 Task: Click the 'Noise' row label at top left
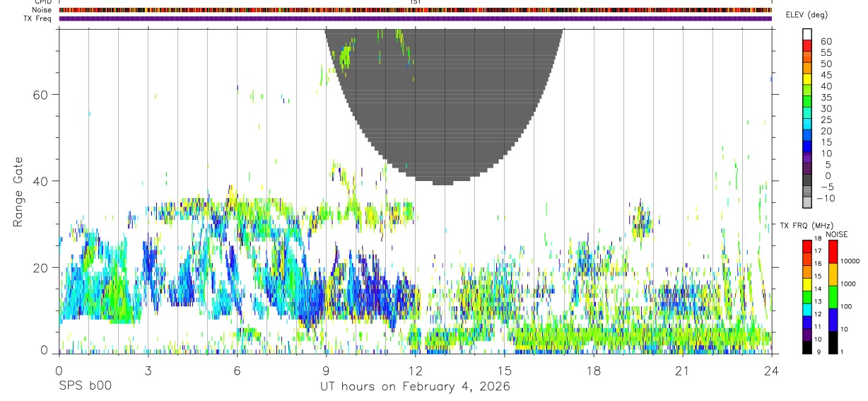(42, 10)
